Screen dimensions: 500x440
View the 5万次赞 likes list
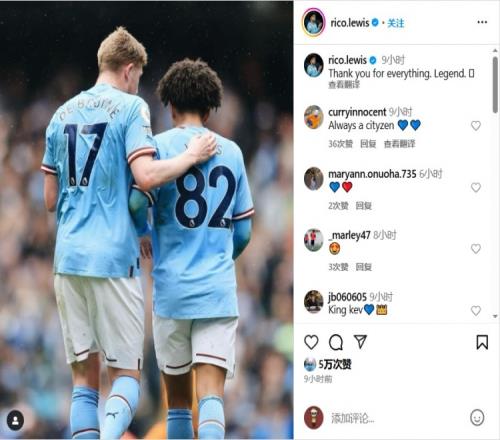tap(335, 364)
